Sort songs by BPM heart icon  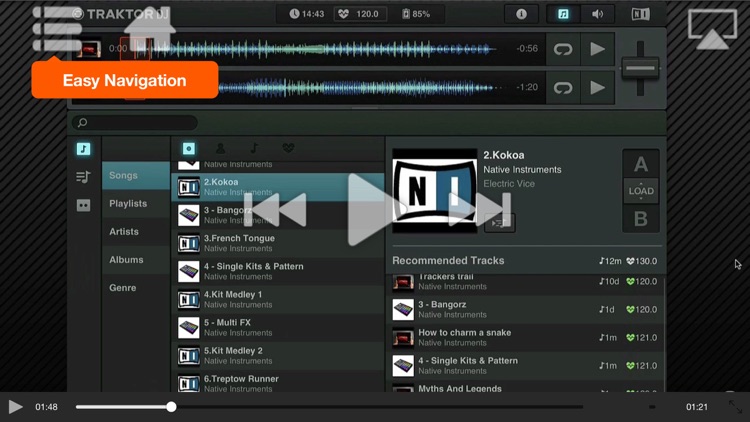pyautogui.click(x=288, y=148)
